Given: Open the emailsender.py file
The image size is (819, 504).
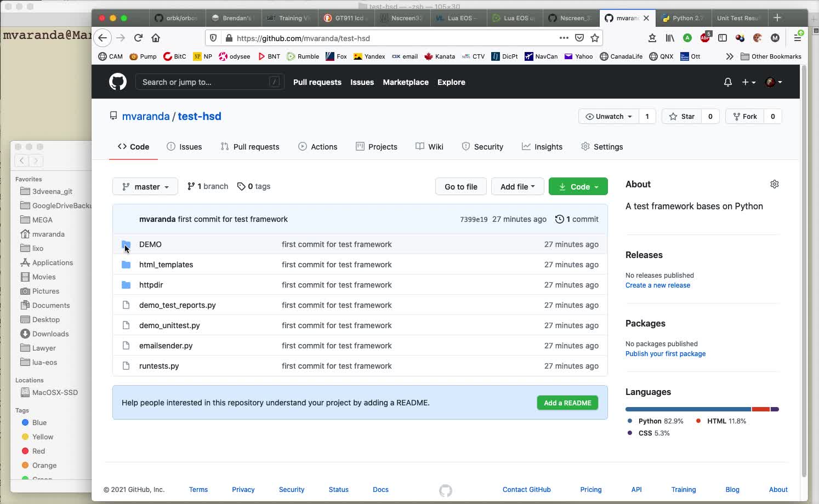Looking at the screenshot, I should (166, 346).
